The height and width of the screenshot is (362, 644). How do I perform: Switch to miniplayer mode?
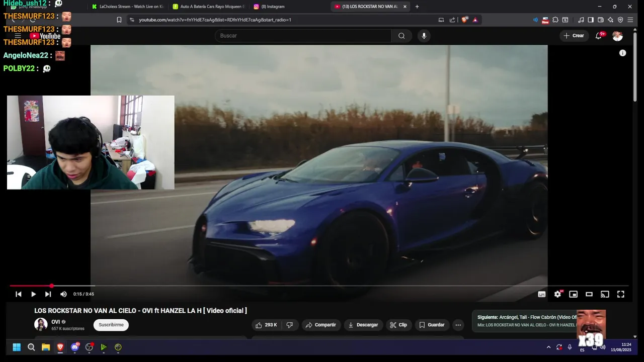coord(573,294)
